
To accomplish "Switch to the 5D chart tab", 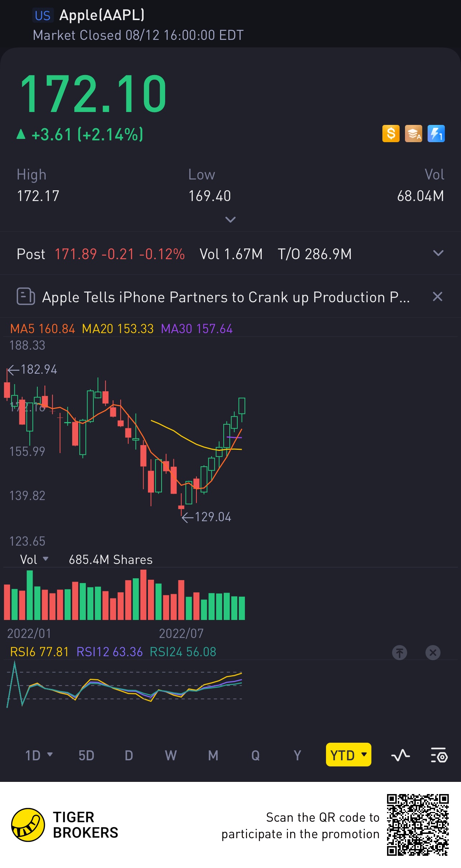I will [86, 755].
